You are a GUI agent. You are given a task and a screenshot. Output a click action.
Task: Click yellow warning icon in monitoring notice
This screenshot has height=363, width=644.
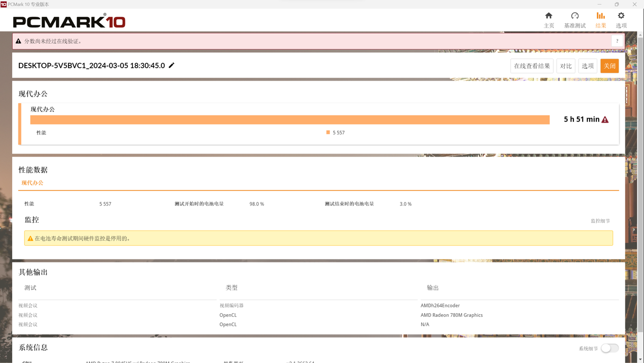tap(30, 238)
